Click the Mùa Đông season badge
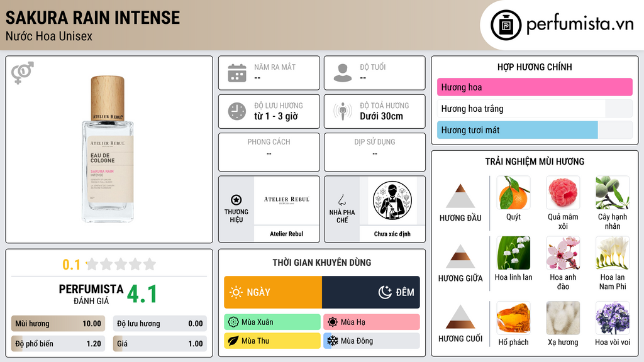The height and width of the screenshot is (362, 644). point(372,341)
